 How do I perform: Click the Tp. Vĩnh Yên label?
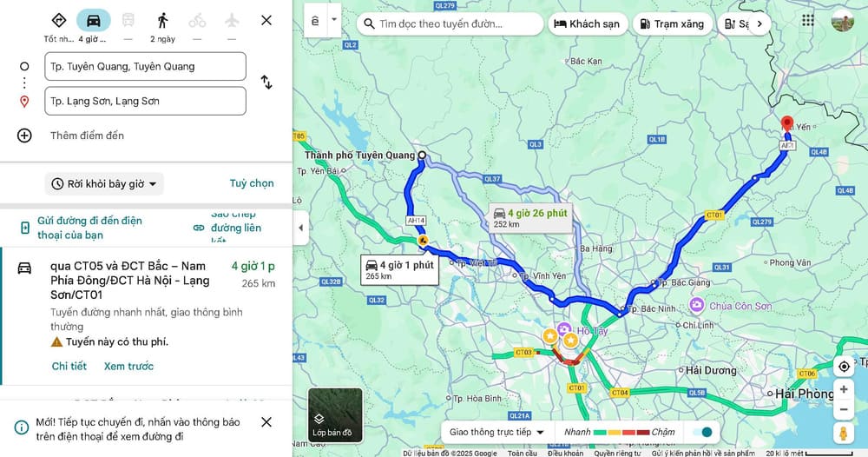click(542, 275)
